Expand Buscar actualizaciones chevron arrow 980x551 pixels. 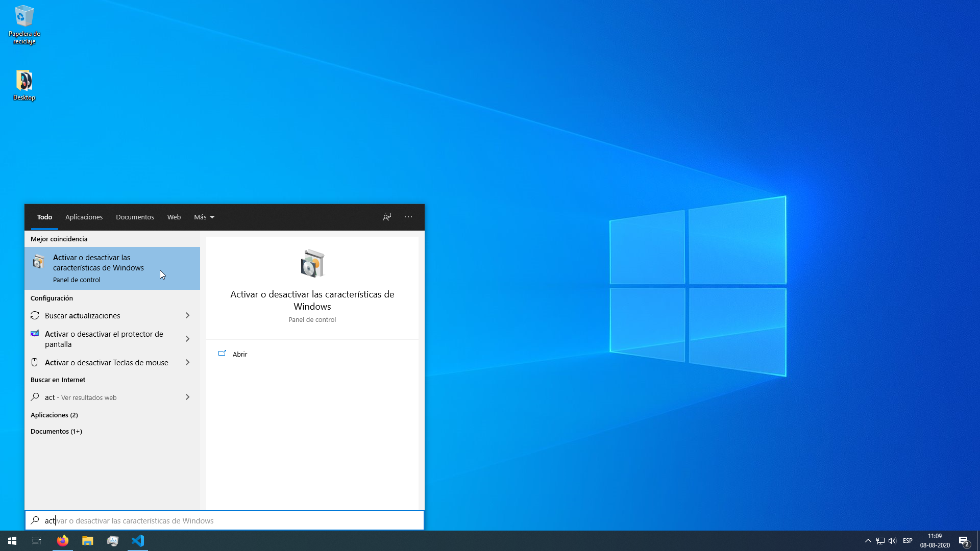tap(187, 315)
